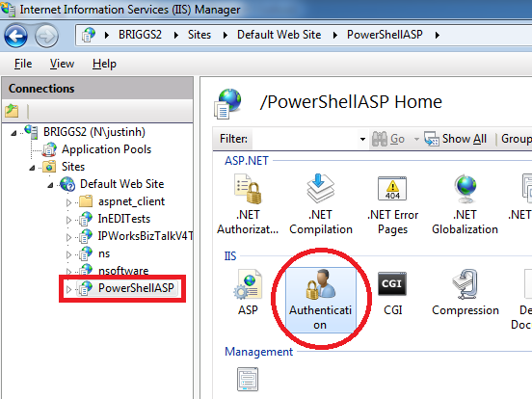Click the Go filter button
The image size is (532, 399).
(388, 139)
